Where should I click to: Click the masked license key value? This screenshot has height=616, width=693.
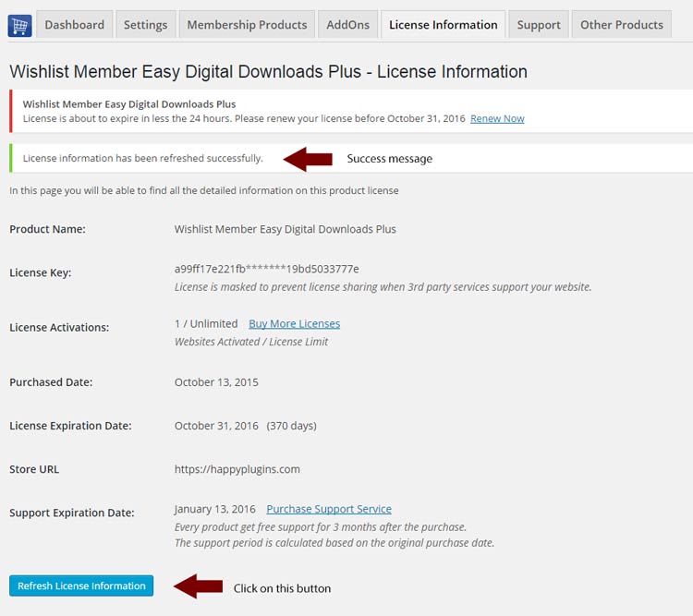tap(266, 269)
